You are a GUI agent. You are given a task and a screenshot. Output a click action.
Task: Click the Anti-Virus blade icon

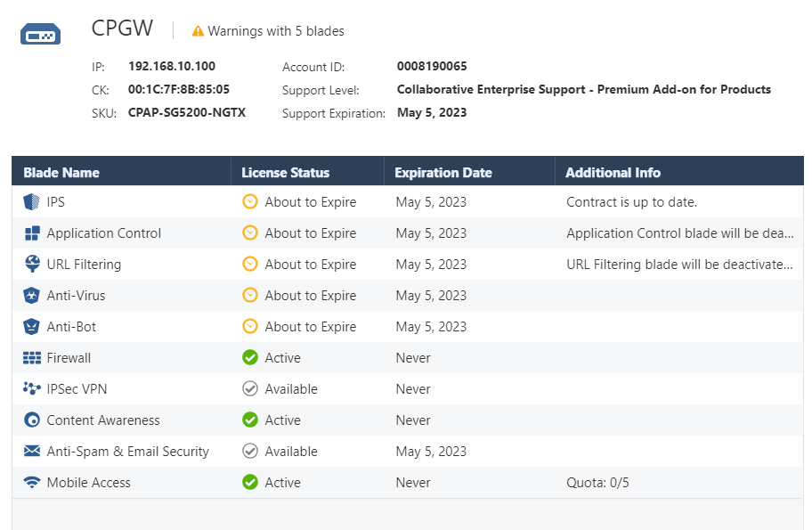[x=32, y=296]
